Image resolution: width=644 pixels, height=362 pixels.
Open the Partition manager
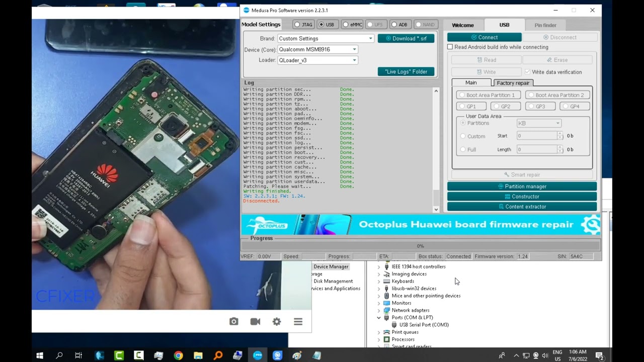(522, 186)
